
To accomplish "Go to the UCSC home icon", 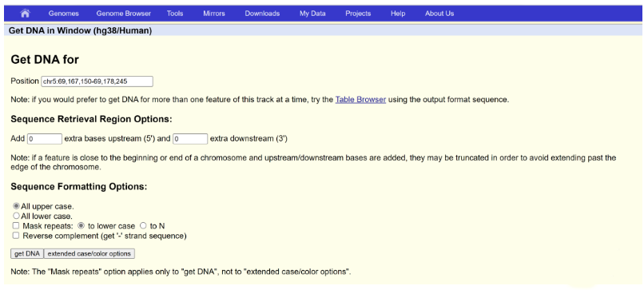I will [x=25, y=13].
